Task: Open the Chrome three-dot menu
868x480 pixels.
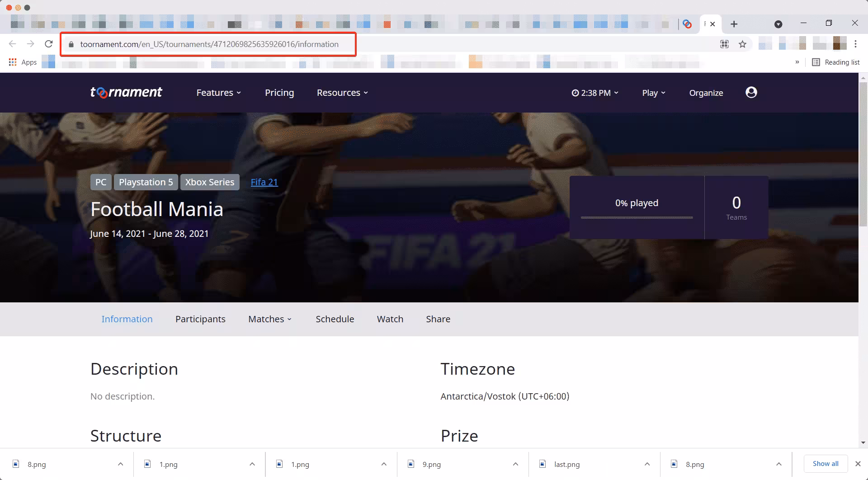Action: [x=855, y=44]
